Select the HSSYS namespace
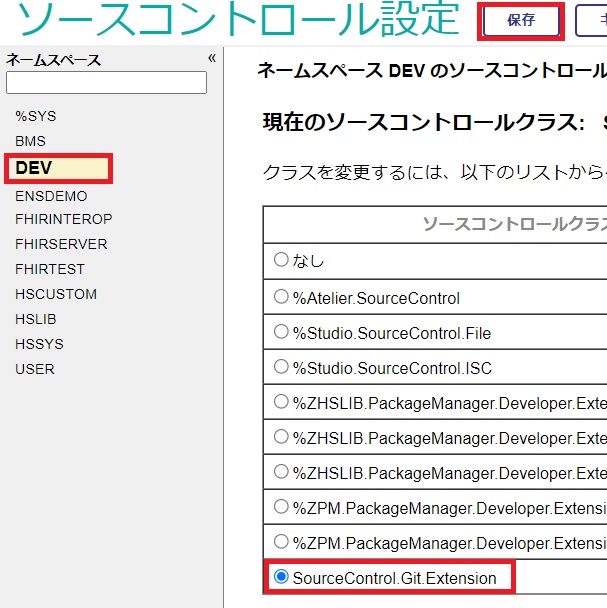Viewport: 607px width, 608px height. [x=39, y=344]
